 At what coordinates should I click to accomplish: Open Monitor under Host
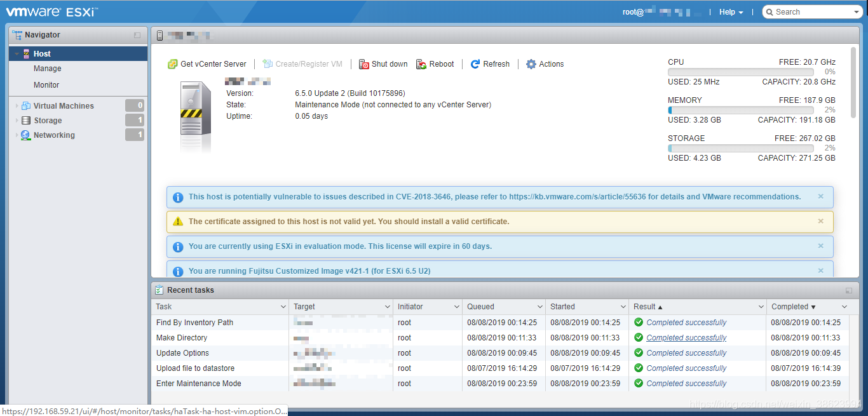point(46,85)
